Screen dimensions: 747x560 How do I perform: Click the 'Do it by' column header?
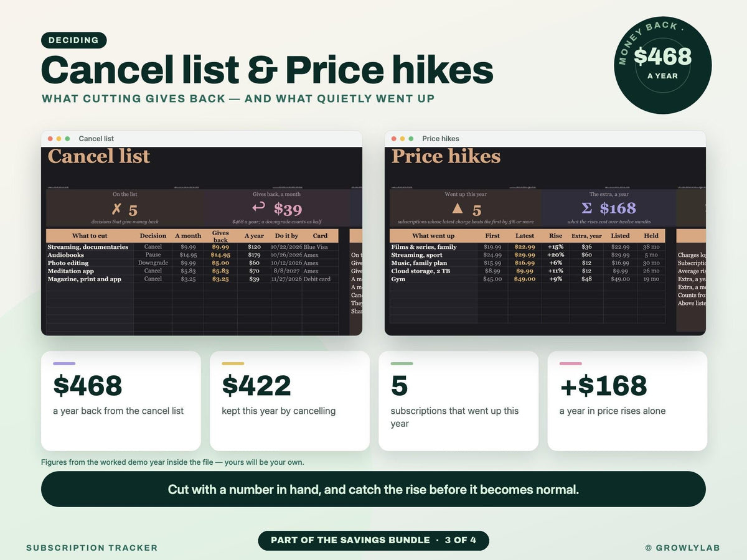(x=286, y=236)
